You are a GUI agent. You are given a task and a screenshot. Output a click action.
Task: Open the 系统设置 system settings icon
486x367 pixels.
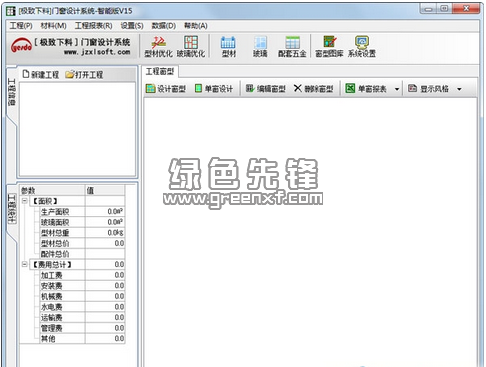362,47
